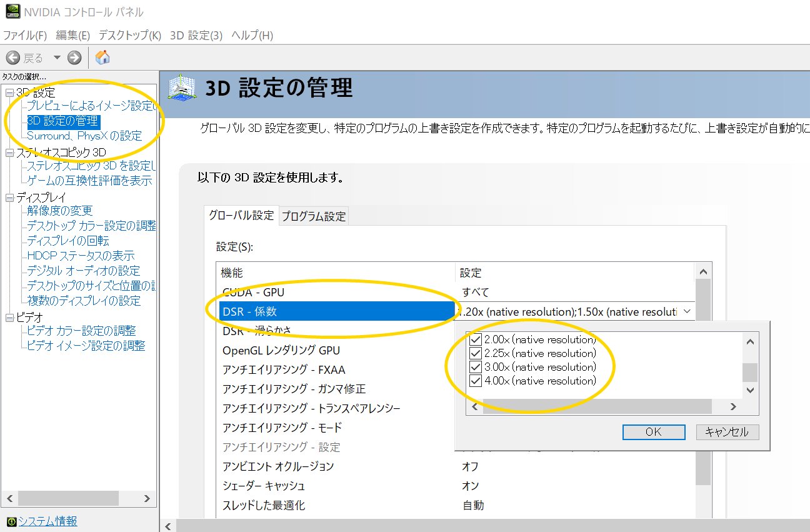Collapse the ビデオ tree node

[9, 318]
